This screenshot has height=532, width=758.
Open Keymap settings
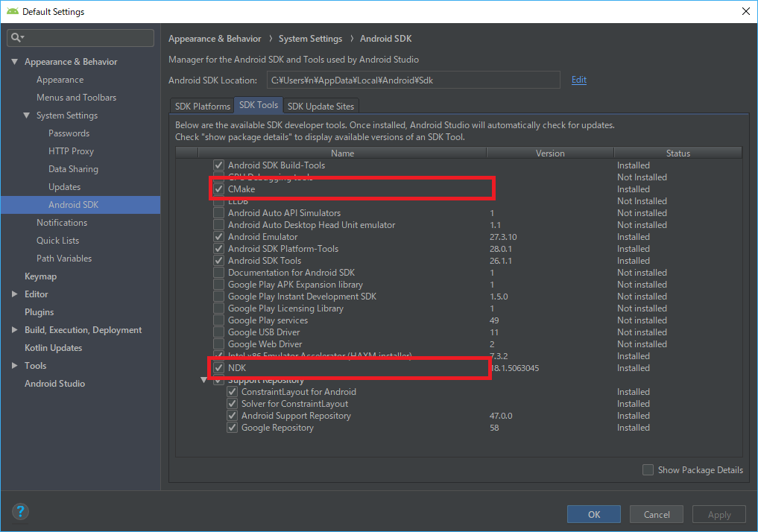point(40,276)
